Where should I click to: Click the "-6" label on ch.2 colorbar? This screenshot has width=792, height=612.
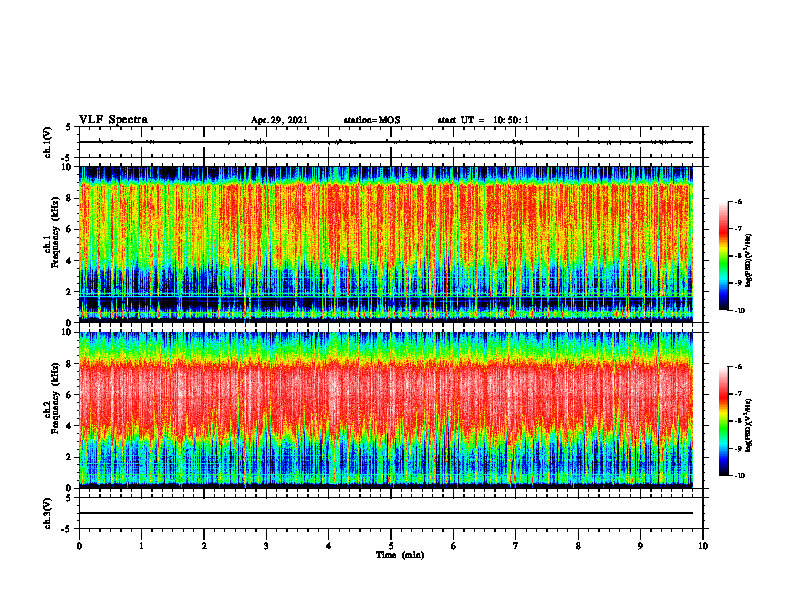point(738,367)
